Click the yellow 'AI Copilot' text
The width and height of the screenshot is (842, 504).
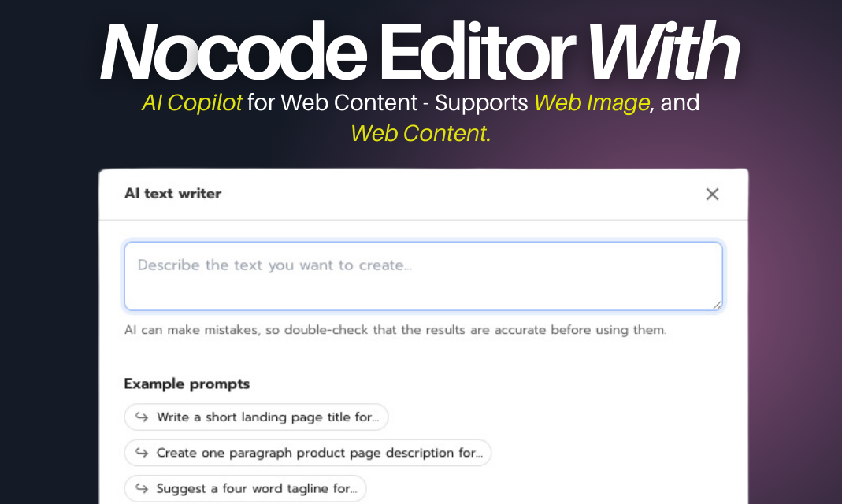[191, 102]
